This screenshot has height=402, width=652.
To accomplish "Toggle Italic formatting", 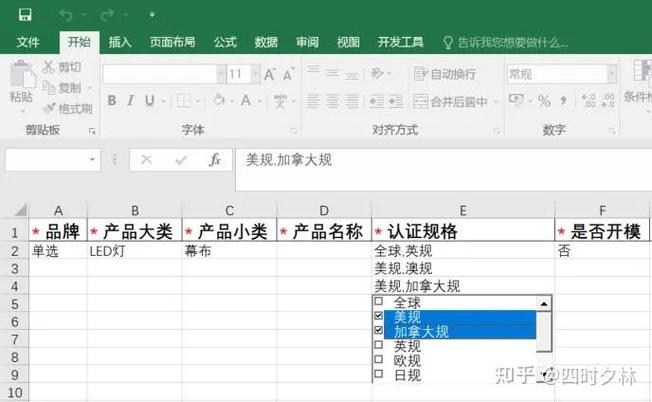I will pos(130,100).
